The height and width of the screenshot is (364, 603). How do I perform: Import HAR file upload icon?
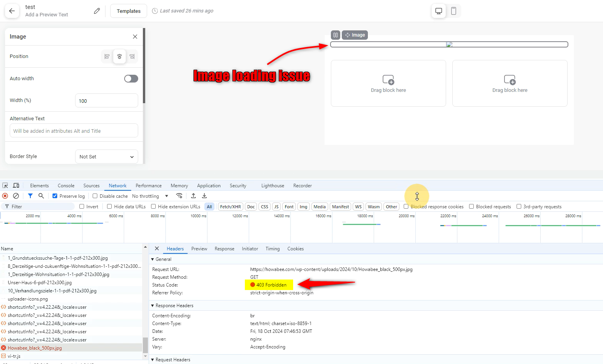click(x=193, y=196)
